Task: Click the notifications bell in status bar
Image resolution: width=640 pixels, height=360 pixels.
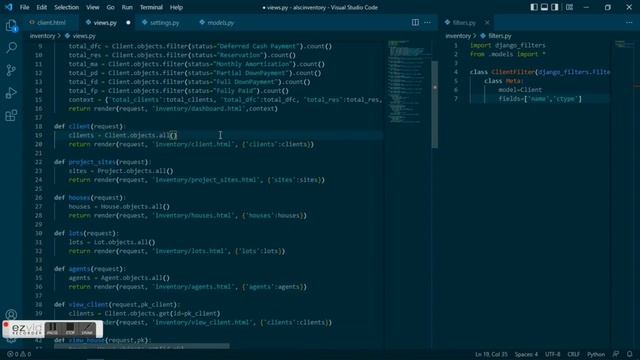Action: (630, 354)
